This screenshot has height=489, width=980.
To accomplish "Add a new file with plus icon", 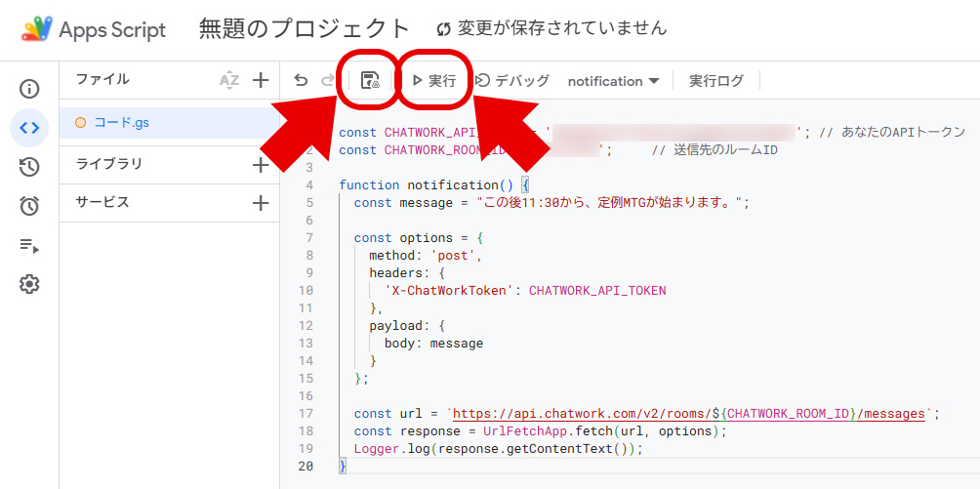I will (261, 80).
